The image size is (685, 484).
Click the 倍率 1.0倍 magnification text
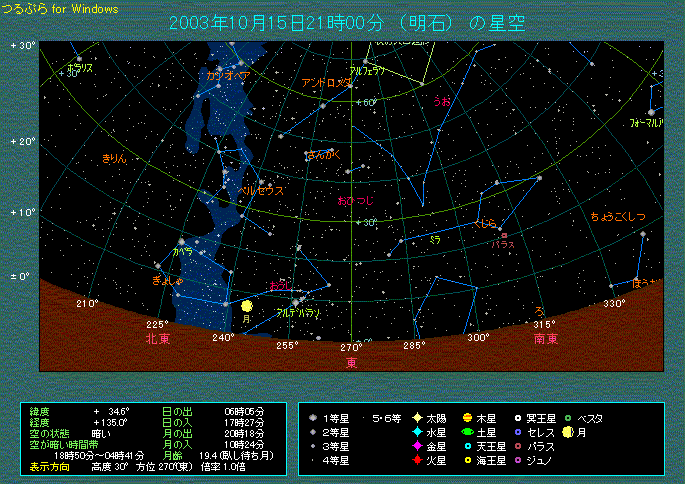coord(223,467)
